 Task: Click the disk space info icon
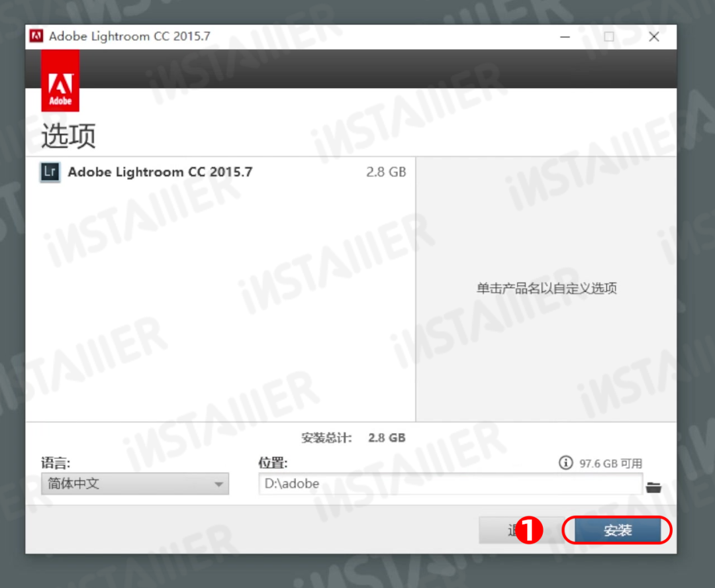(565, 463)
